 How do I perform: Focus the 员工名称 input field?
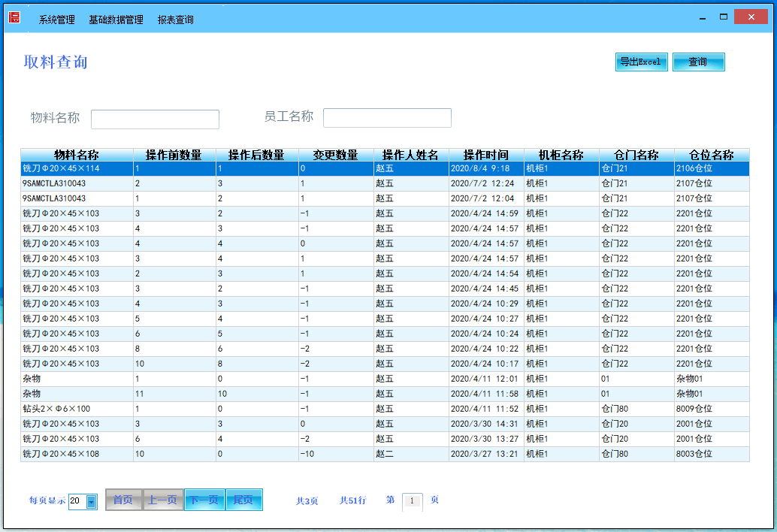click(x=387, y=118)
